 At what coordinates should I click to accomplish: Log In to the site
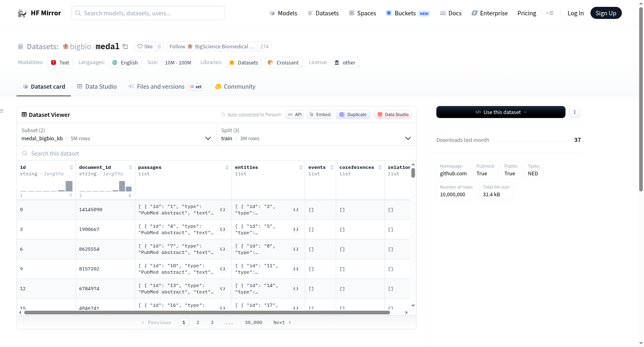[576, 13]
